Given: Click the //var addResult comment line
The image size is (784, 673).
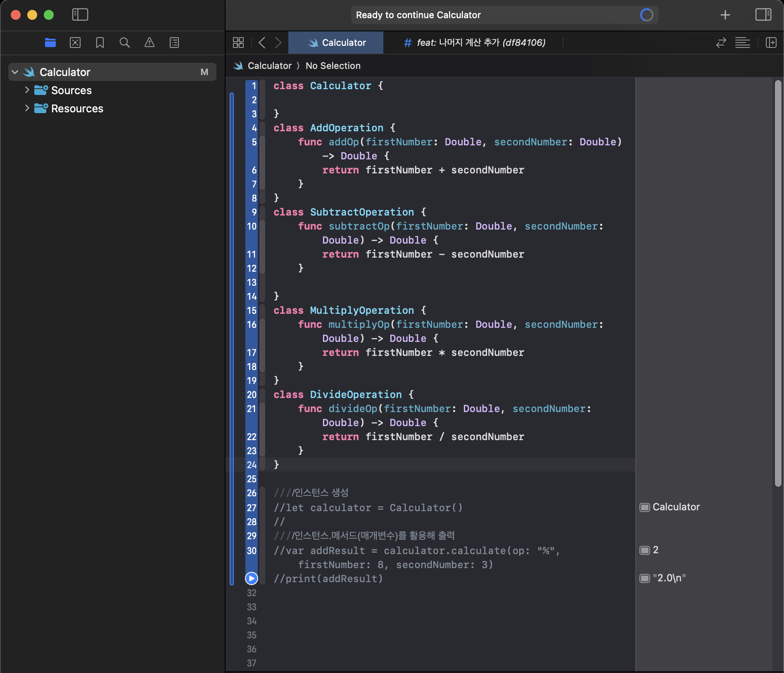Looking at the screenshot, I should pos(417,558).
